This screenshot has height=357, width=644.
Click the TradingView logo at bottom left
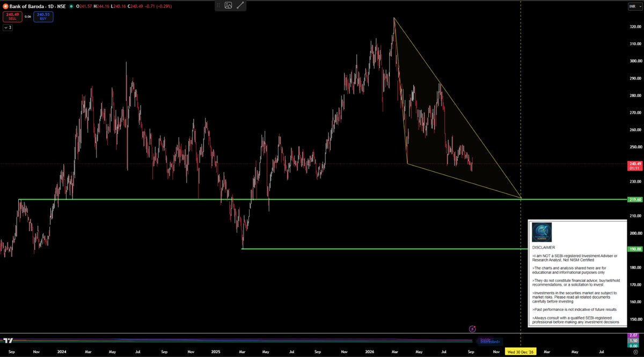point(8,340)
